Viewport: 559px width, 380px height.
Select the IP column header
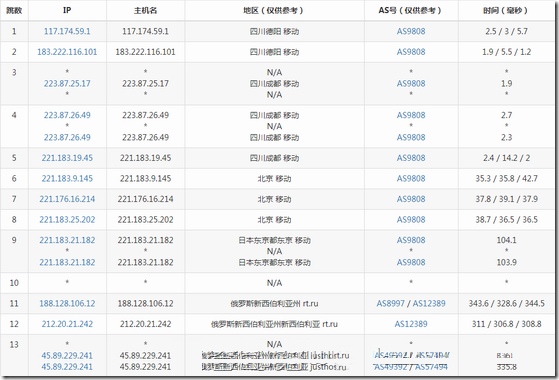coord(67,10)
